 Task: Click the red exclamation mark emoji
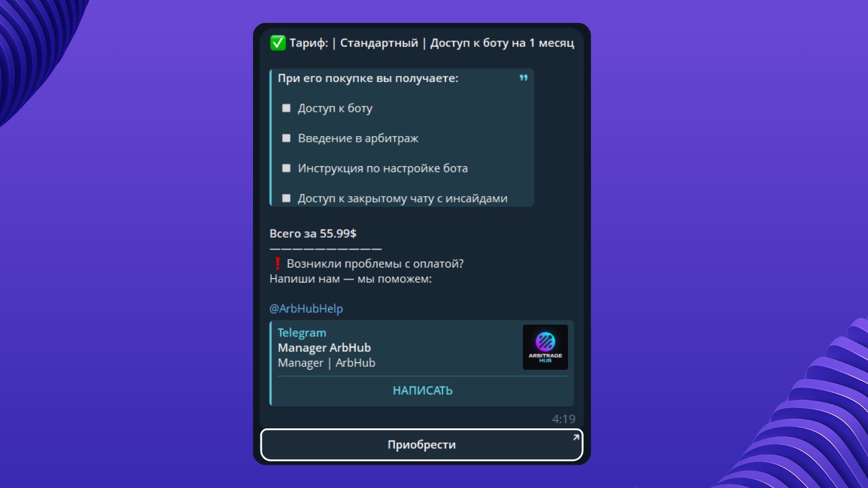[x=278, y=263]
